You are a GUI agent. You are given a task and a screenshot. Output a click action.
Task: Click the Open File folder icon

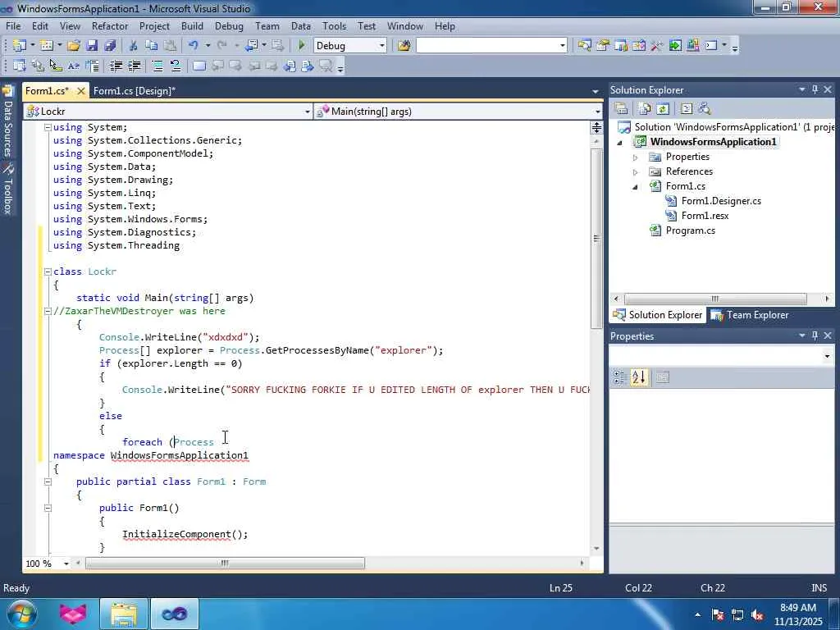point(74,46)
